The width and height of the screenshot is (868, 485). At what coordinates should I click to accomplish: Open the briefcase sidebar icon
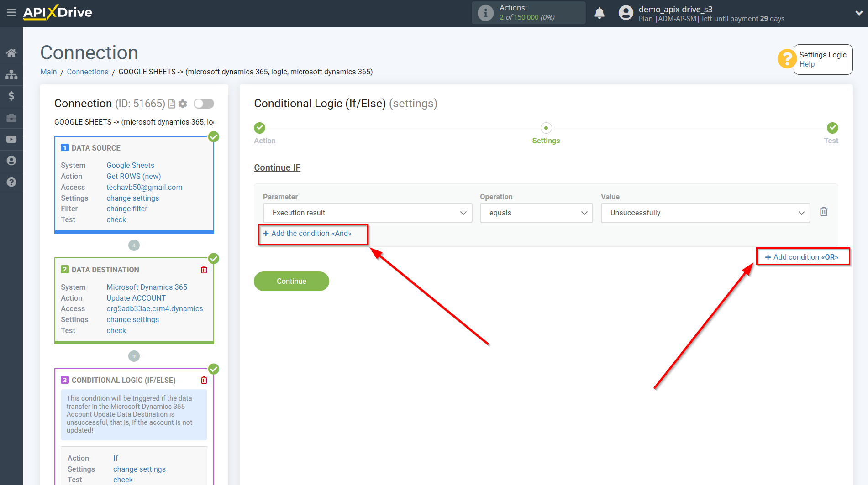(11, 118)
